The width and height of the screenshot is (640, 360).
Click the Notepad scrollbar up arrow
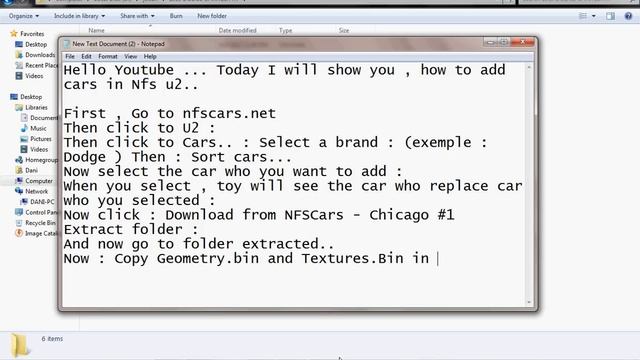point(529,67)
